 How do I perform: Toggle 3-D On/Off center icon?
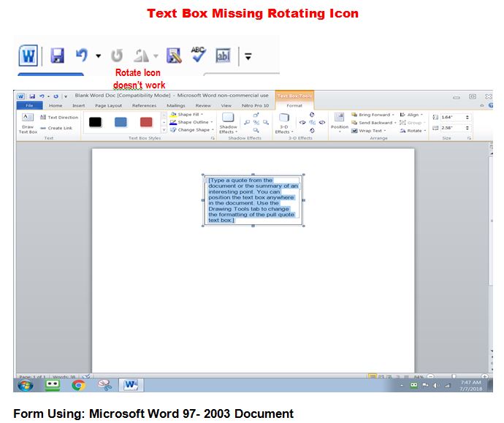click(312, 122)
